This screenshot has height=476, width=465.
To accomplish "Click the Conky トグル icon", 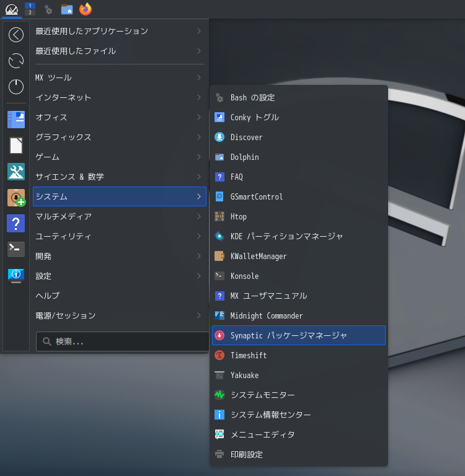I will pyautogui.click(x=219, y=118).
